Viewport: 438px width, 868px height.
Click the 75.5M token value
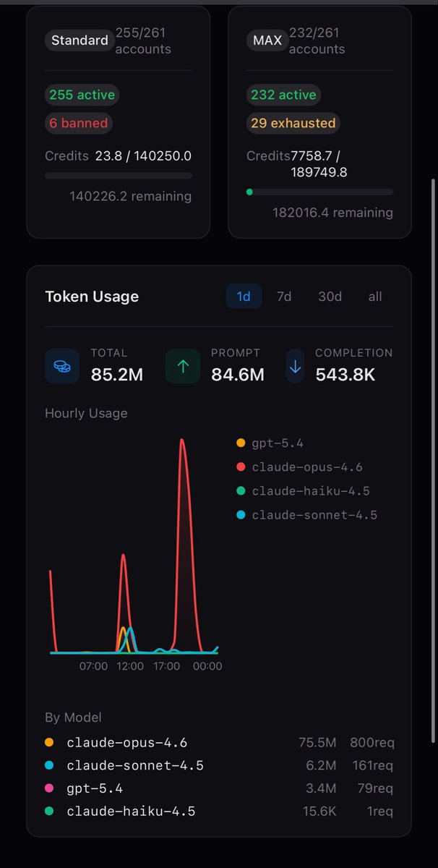317,742
